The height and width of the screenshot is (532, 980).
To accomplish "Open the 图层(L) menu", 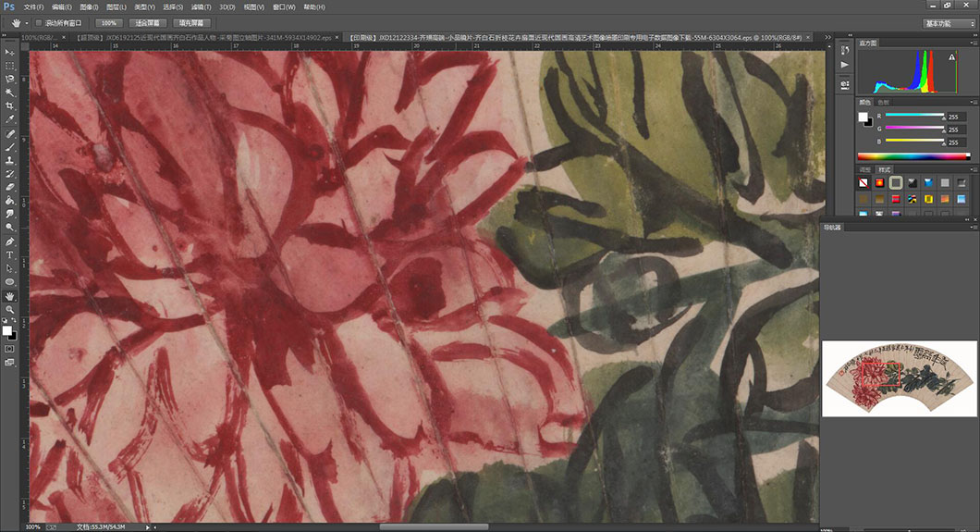I will click(x=116, y=6).
